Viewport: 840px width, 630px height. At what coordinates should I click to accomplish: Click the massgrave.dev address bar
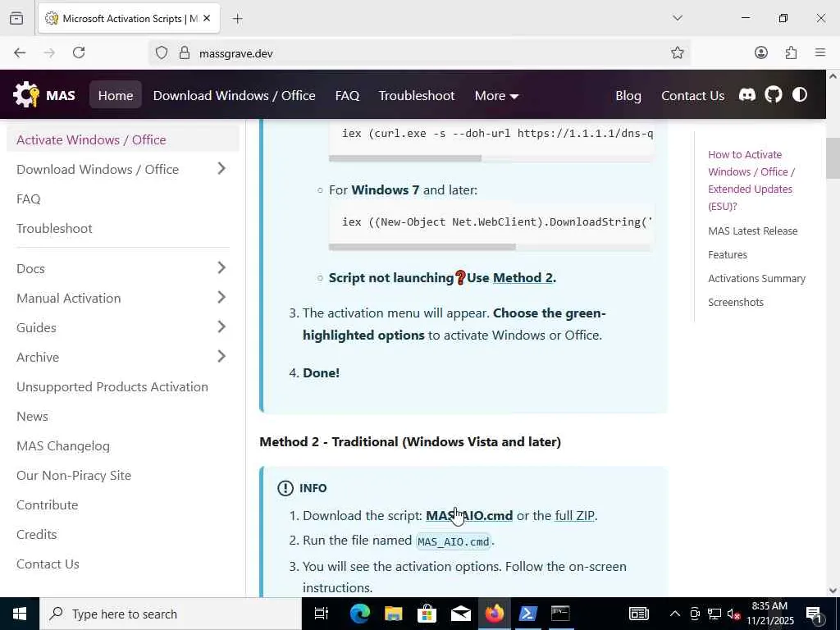point(418,52)
